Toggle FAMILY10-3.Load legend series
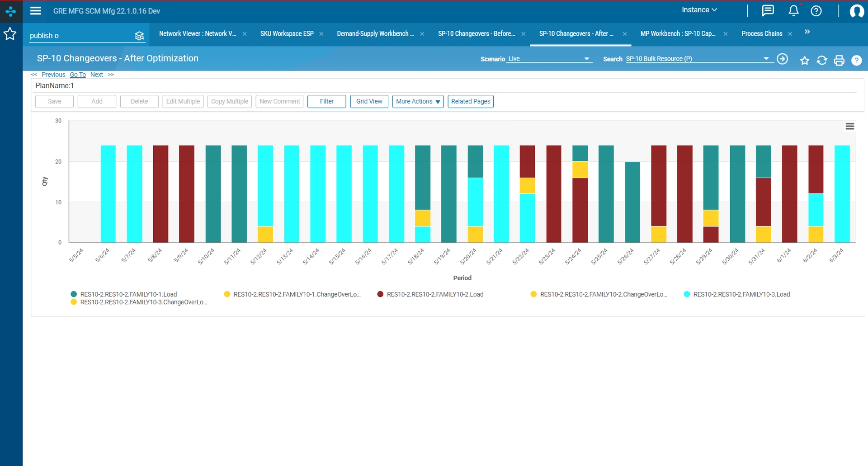This screenshot has width=868, height=466. (737, 294)
